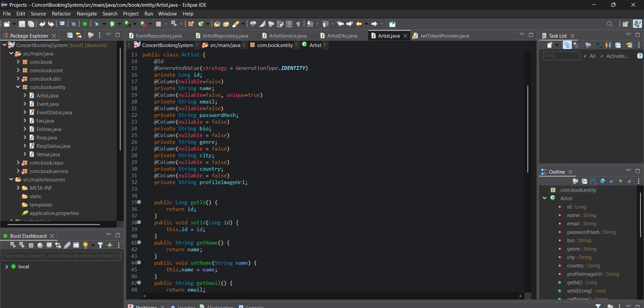Click the Debug bug icon in toolbar

coord(97,24)
